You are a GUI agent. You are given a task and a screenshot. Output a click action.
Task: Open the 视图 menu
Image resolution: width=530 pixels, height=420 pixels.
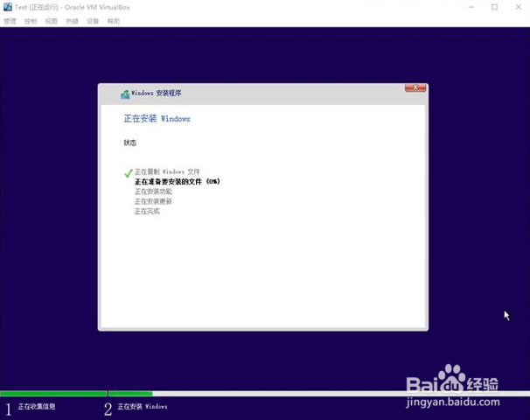[x=52, y=21]
